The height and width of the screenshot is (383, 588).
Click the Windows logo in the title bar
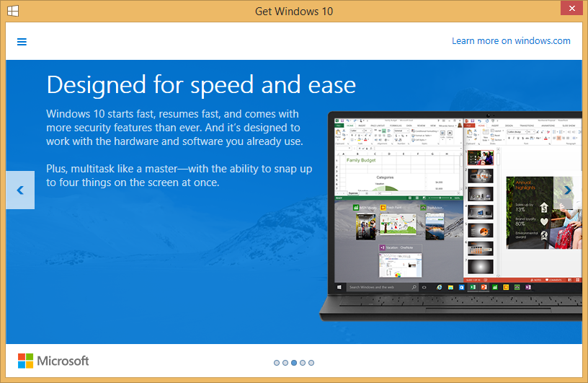click(x=13, y=11)
